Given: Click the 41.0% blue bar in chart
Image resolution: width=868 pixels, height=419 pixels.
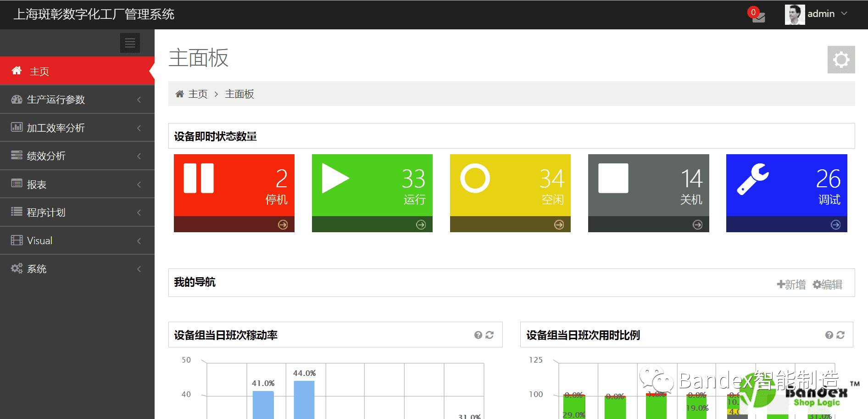Looking at the screenshot, I should (x=263, y=405).
